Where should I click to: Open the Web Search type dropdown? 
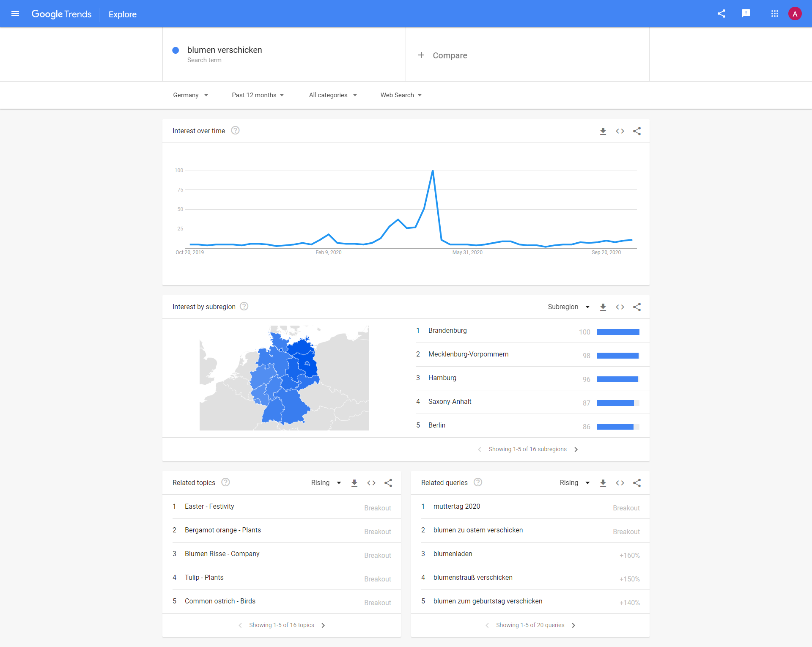pos(401,95)
